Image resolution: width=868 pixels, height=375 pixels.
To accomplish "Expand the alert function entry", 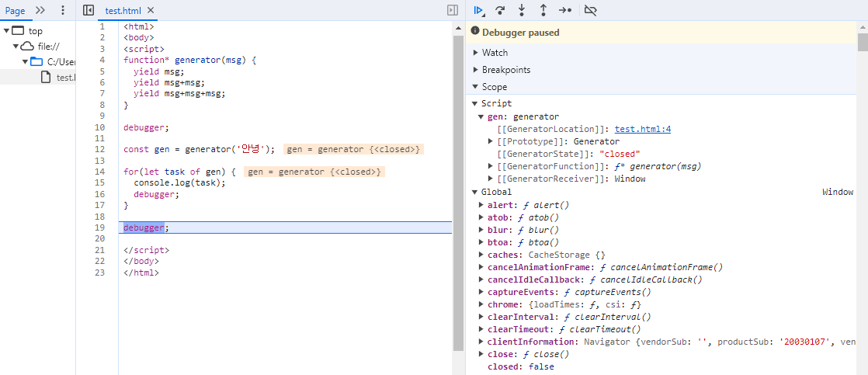I will (x=481, y=205).
